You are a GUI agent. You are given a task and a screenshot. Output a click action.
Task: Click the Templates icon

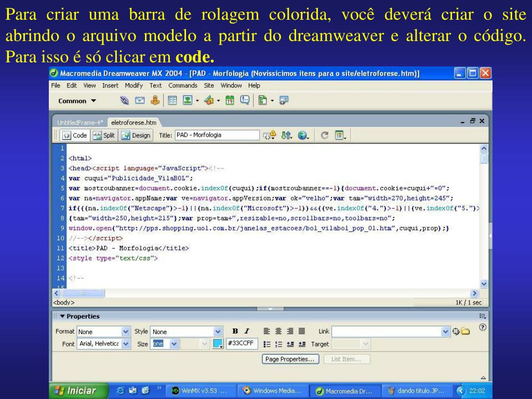(x=262, y=100)
